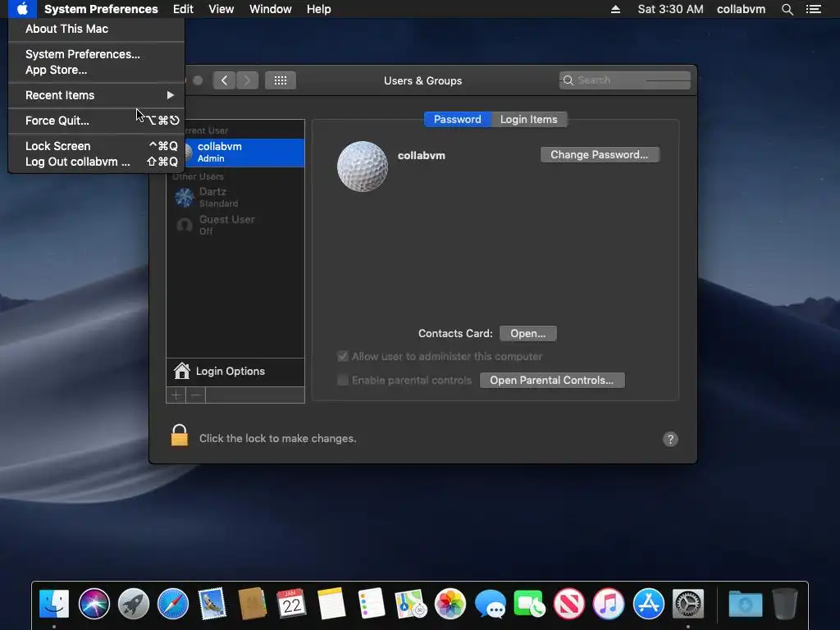This screenshot has width=840, height=630.
Task: Click the minus remove user button
Action: [x=195, y=395]
